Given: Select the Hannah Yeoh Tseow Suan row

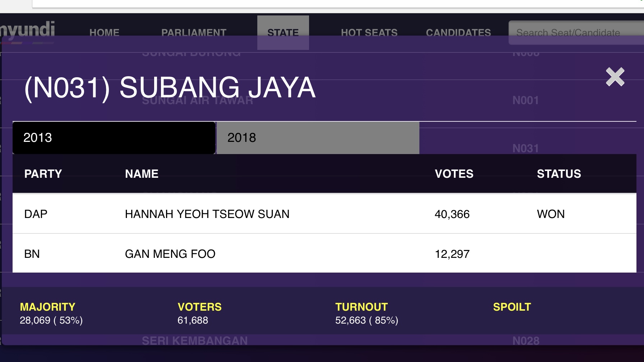Looking at the screenshot, I should click(x=325, y=214).
